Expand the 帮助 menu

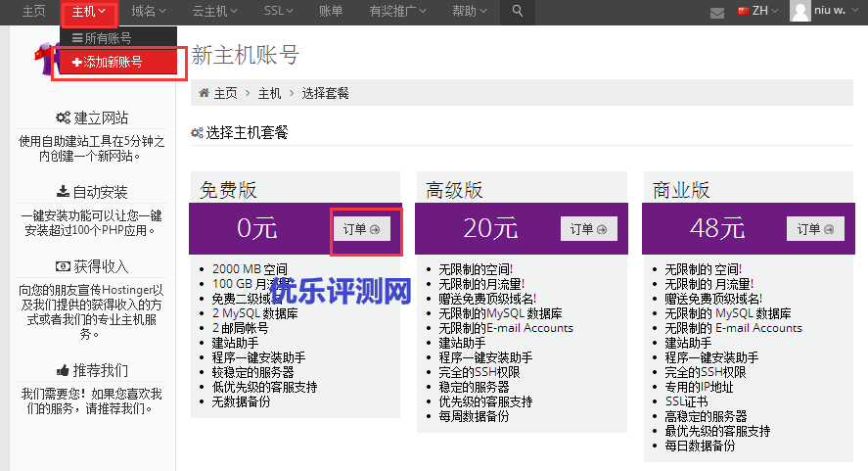pos(472,12)
